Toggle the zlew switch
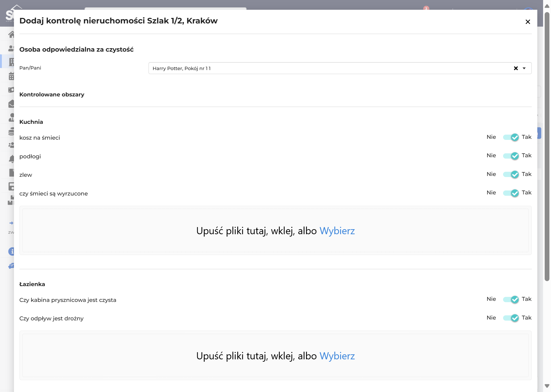The width and height of the screenshot is (551, 392). (511, 174)
